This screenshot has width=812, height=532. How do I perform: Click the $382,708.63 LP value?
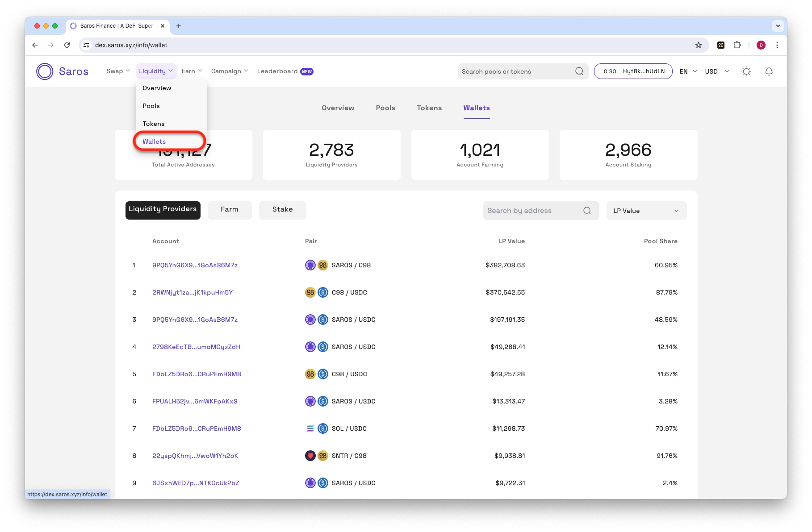pos(505,265)
